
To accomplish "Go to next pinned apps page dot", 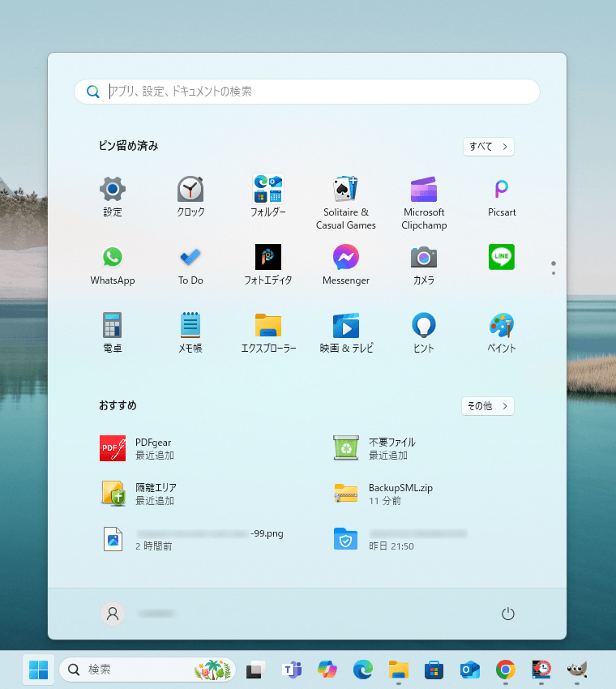I will click(x=554, y=273).
